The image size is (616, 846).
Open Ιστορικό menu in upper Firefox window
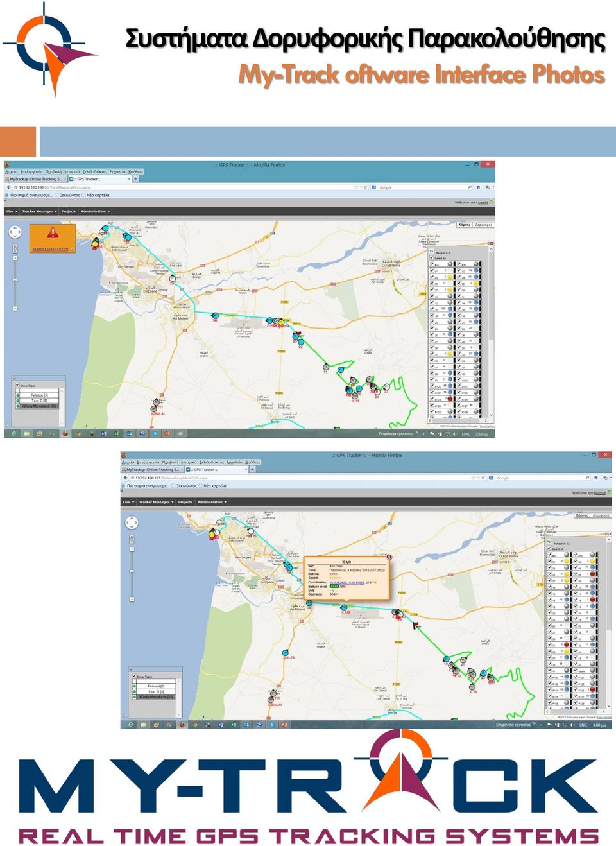[72, 172]
